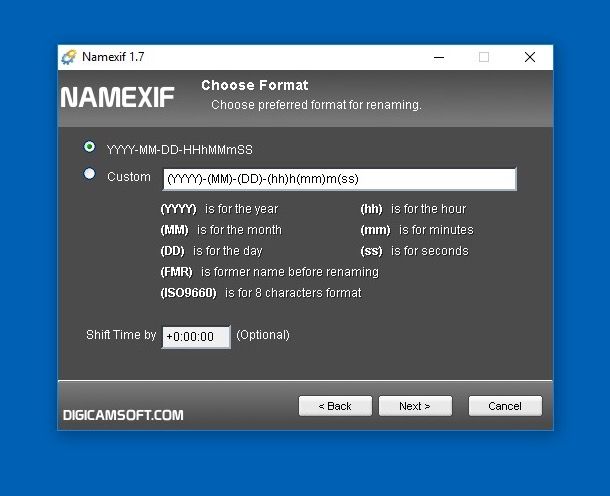Click the Namexif app icon in title bar
This screenshot has height=496, width=610.
coord(69,57)
